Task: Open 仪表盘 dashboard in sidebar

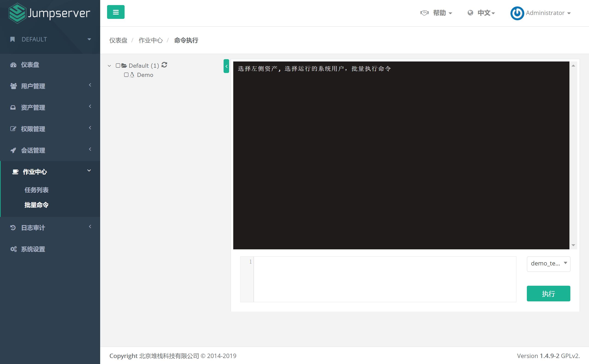Action: pos(50,65)
